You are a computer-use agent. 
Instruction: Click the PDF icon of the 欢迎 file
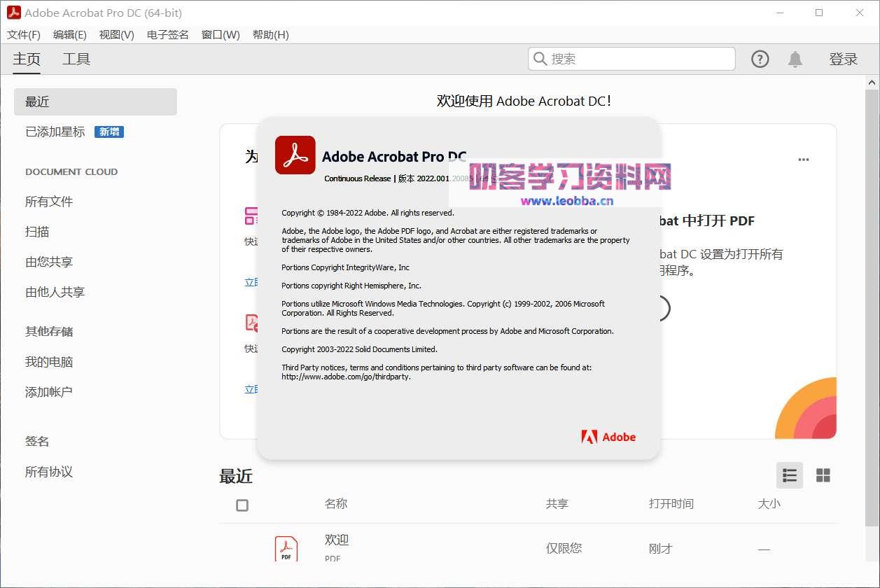[286, 547]
